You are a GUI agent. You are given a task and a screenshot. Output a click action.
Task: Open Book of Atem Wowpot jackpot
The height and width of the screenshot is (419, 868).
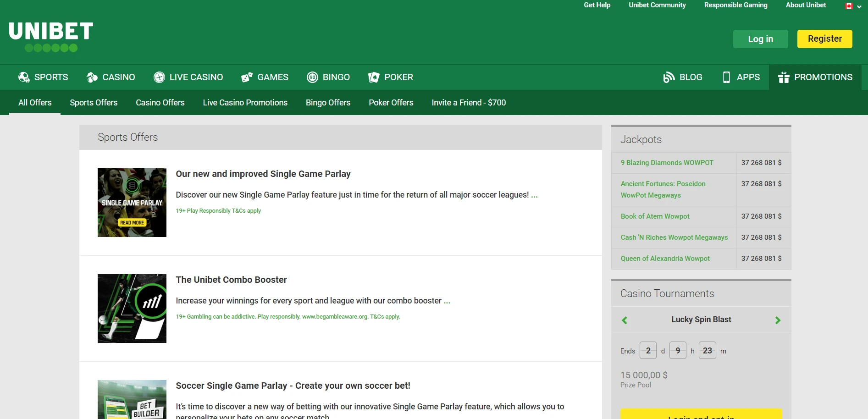[x=655, y=216]
